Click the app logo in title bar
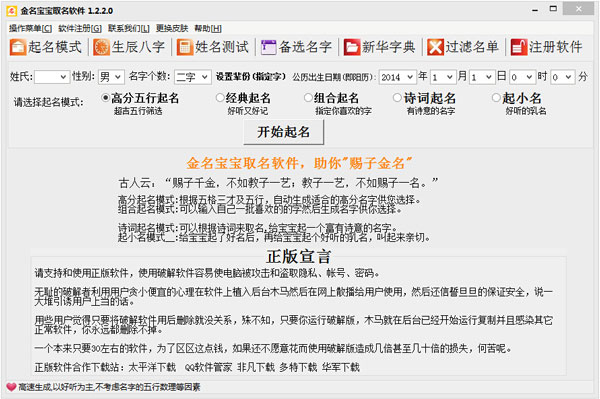Image resolution: width=600 pixels, height=399 pixels. point(11,11)
